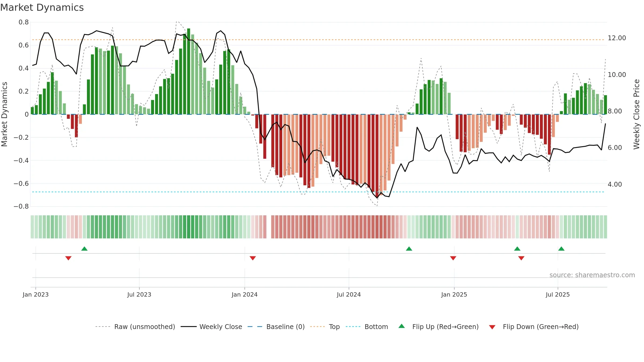Toggle the Weekly Close legend entry
The width and height of the screenshot is (644, 362).
tap(211, 327)
